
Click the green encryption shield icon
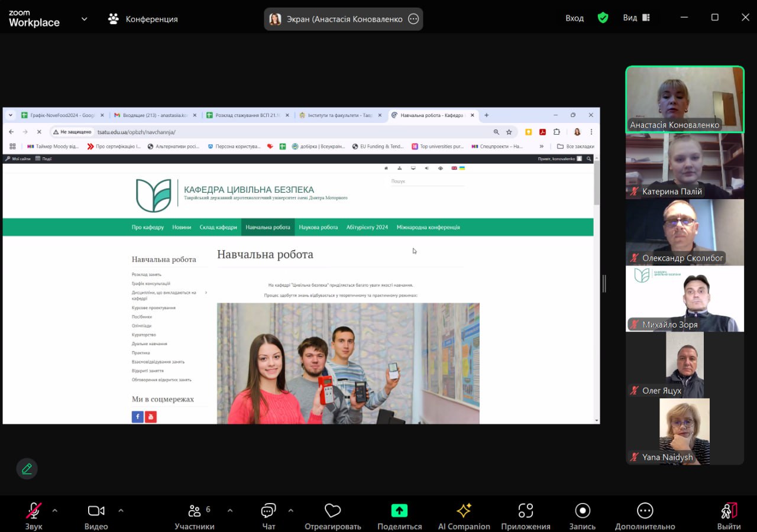tap(603, 18)
